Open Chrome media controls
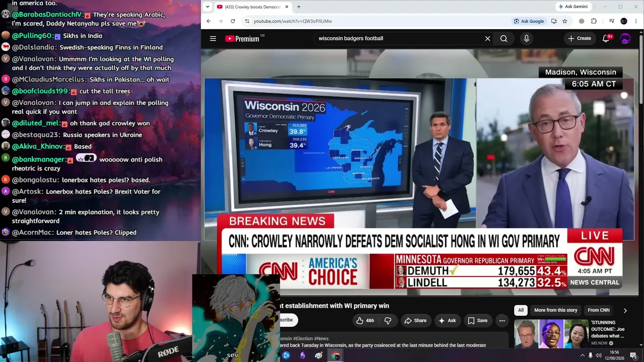 (612, 21)
